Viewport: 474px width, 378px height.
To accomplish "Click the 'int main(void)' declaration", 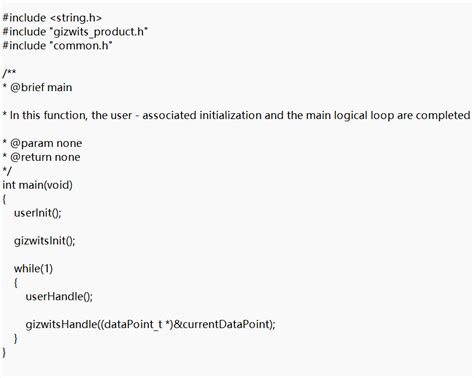I will [37, 185].
